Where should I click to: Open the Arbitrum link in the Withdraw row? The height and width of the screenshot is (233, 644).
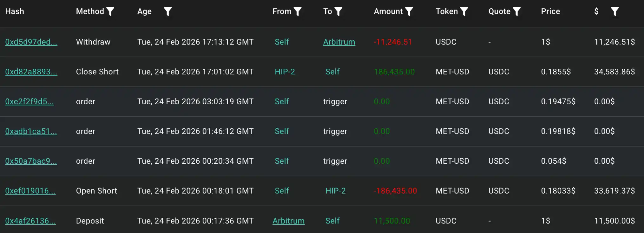coord(339,42)
